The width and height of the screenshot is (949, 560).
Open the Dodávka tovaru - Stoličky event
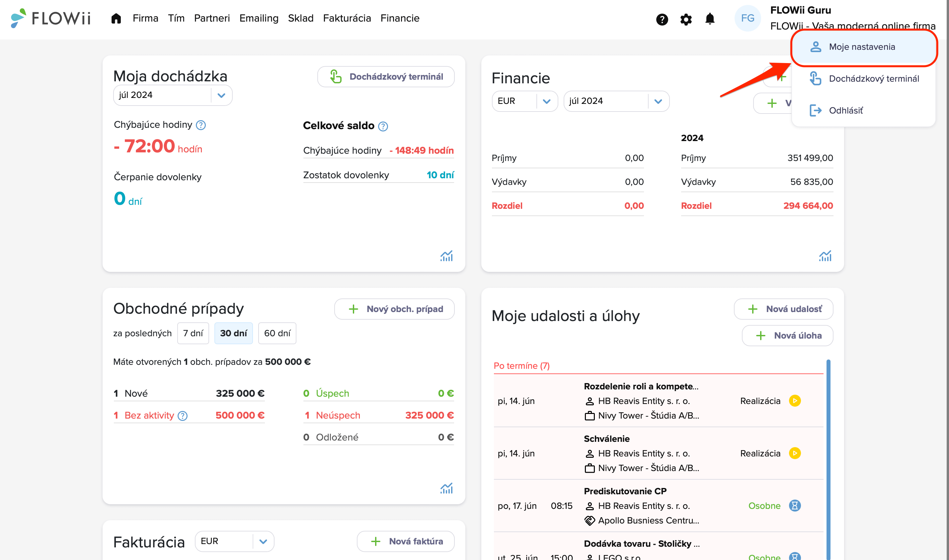tap(642, 543)
